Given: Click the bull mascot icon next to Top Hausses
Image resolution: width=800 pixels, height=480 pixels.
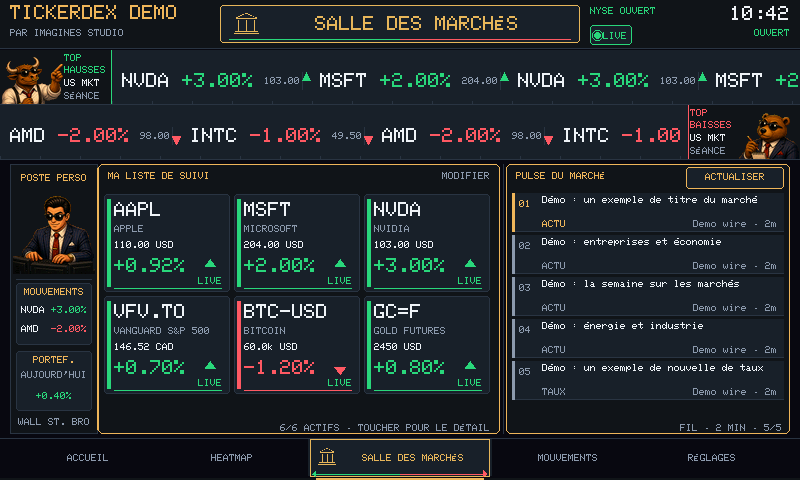Looking at the screenshot, I should pyautogui.click(x=31, y=78).
